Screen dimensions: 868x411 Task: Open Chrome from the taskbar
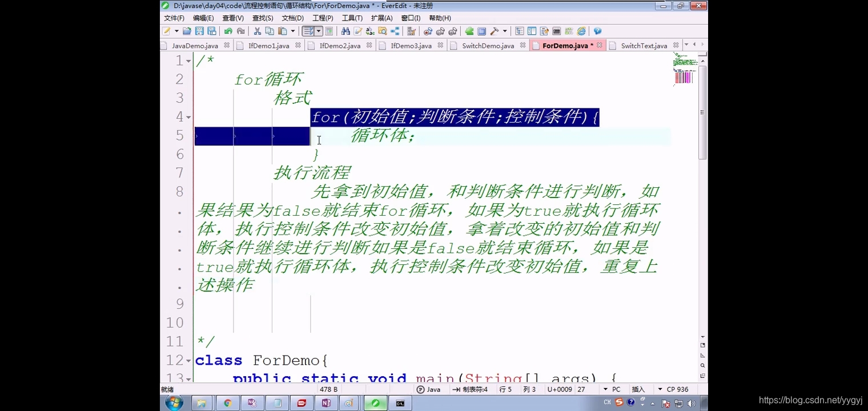coord(227,403)
